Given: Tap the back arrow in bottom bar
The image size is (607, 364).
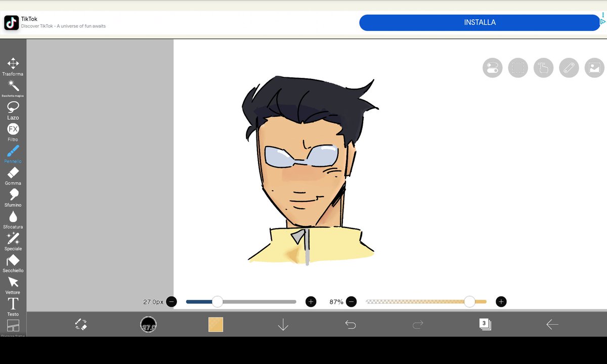Looking at the screenshot, I should 552,325.
